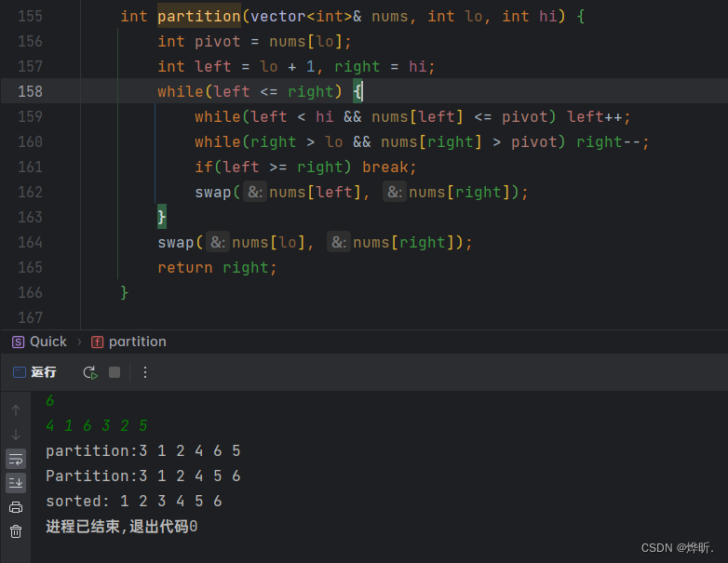728x563 pixels.
Task: Click the 'right--;' statement on line 160
Action: (x=613, y=141)
